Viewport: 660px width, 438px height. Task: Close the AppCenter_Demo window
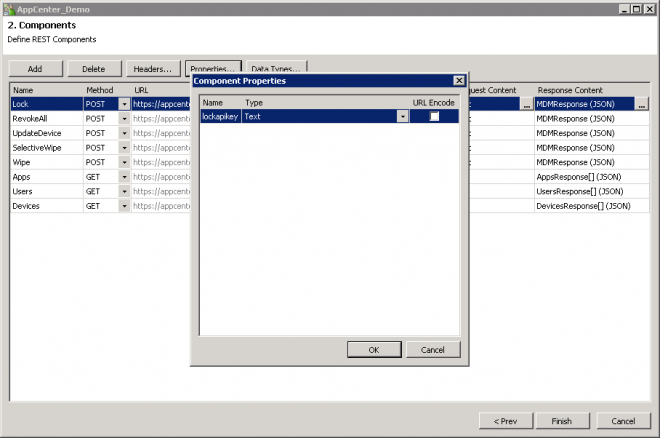tap(649, 9)
